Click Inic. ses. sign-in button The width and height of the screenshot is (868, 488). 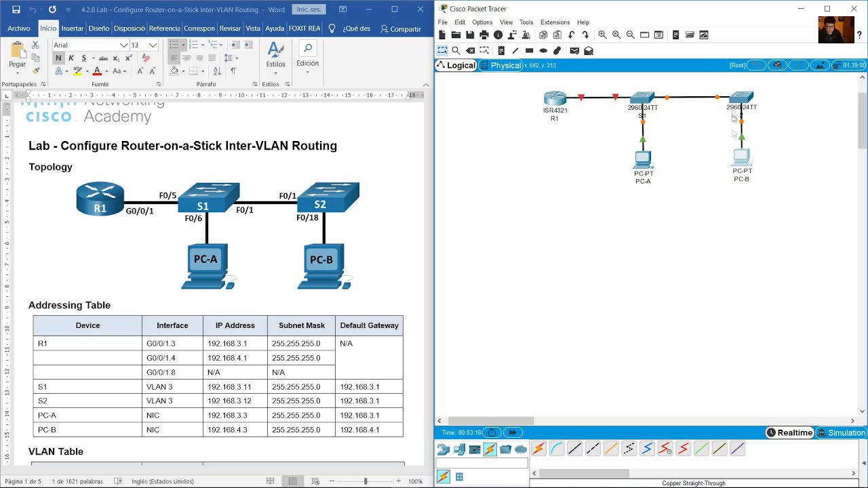pos(309,9)
